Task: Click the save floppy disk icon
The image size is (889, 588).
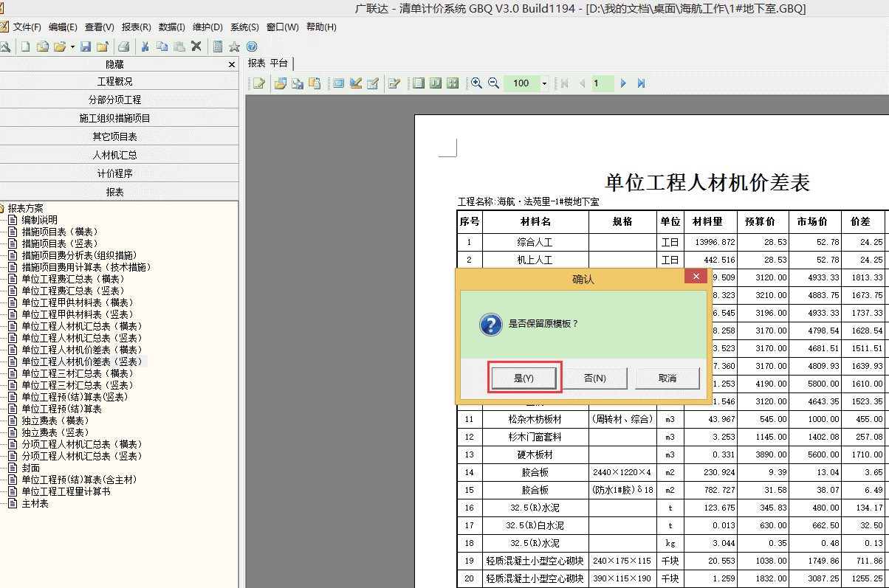Action: (86, 46)
